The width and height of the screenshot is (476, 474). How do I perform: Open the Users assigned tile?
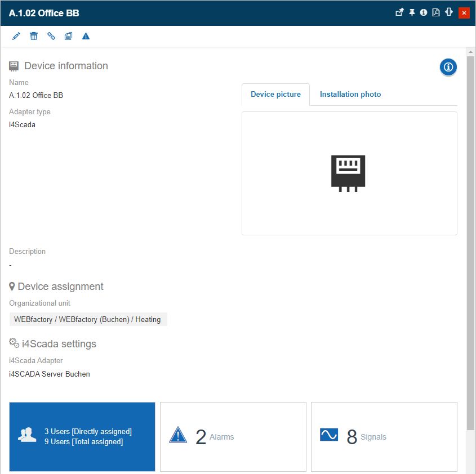[x=82, y=437]
